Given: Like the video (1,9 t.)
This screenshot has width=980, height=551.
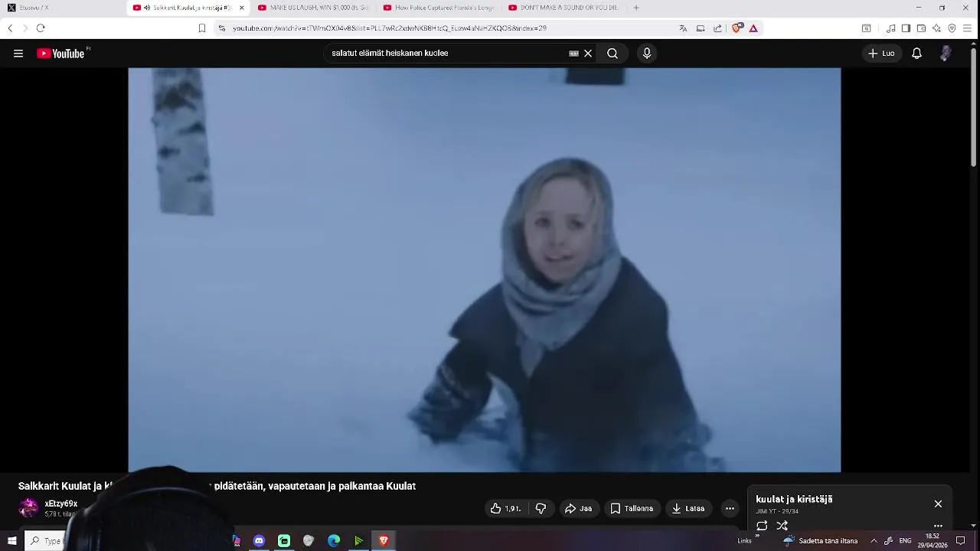Looking at the screenshot, I should (506, 508).
